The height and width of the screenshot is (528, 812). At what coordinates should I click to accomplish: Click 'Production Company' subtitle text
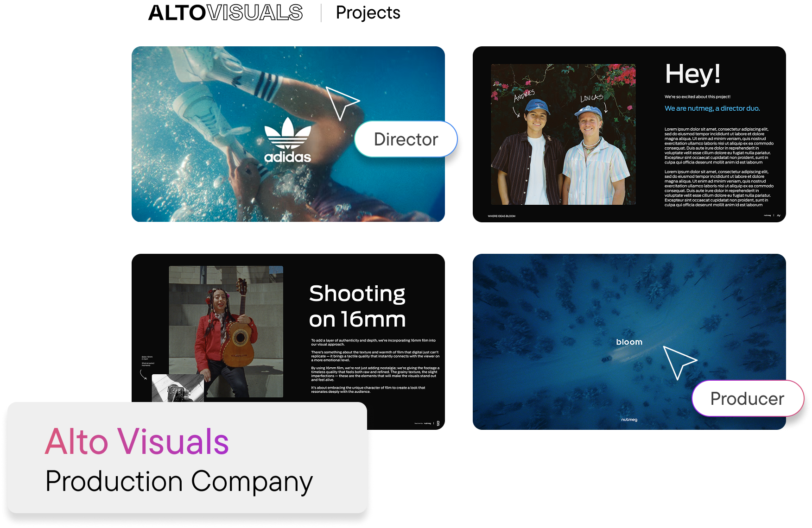pyautogui.click(x=179, y=482)
